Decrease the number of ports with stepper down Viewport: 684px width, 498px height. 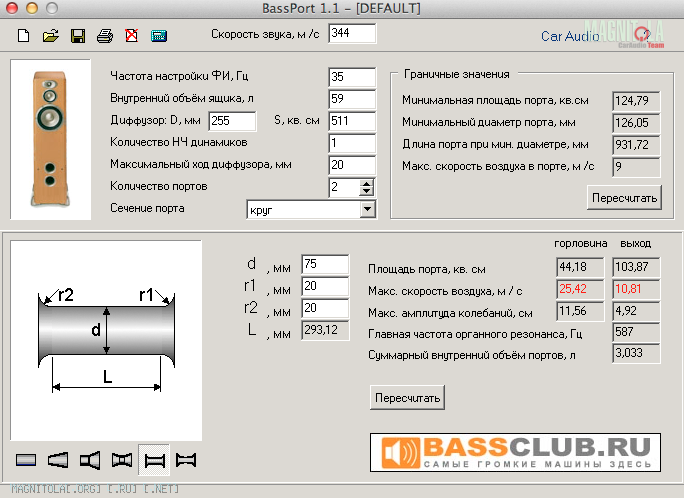click(x=366, y=191)
